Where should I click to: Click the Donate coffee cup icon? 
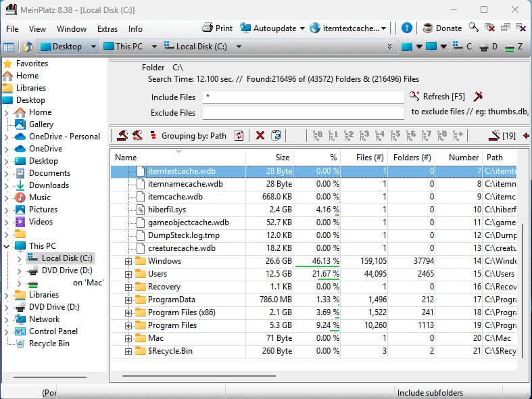click(x=428, y=28)
